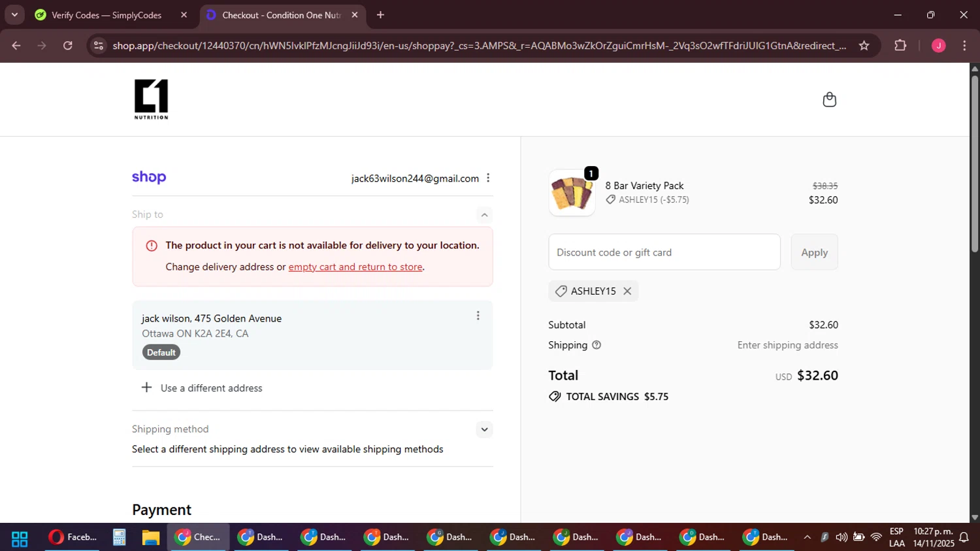Image resolution: width=980 pixels, height=551 pixels.
Task: Click the 10:27 p.m. clock and date
Action: (933, 537)
